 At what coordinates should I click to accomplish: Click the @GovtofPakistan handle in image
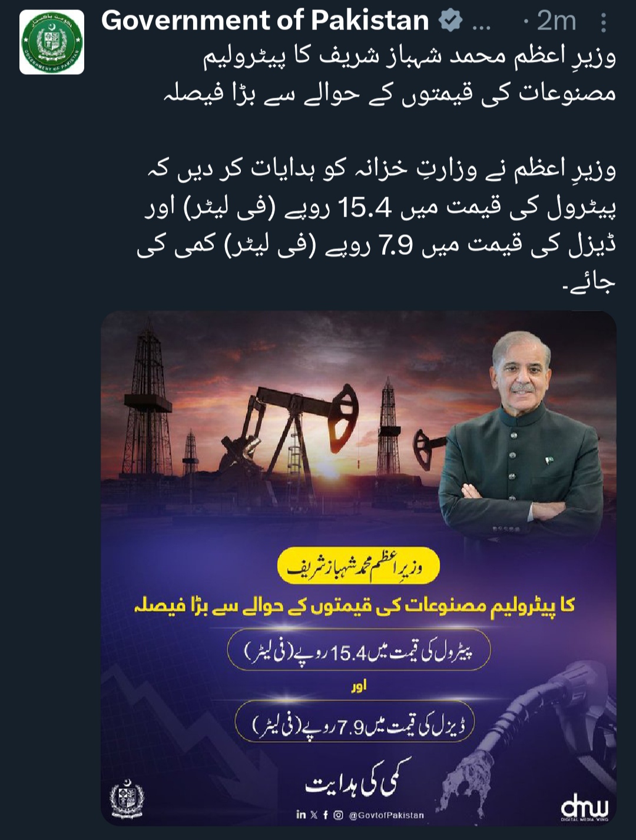point(386,815)
